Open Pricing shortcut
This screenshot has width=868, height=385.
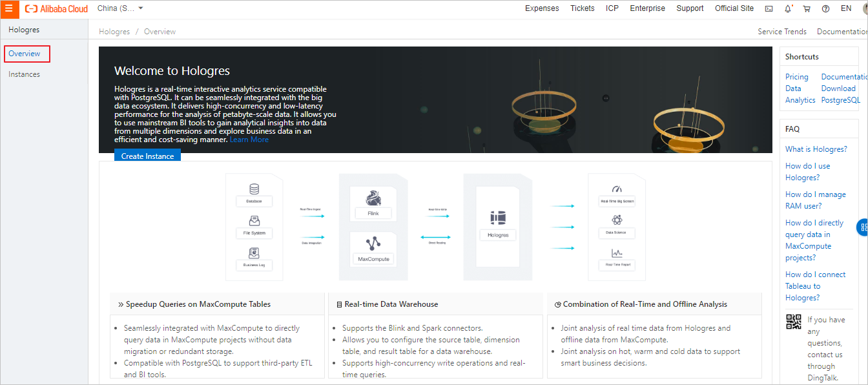click(x=797, y=77)
